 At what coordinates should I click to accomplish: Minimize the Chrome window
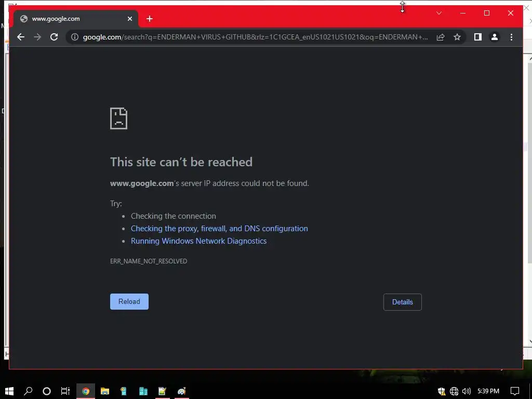463,13
